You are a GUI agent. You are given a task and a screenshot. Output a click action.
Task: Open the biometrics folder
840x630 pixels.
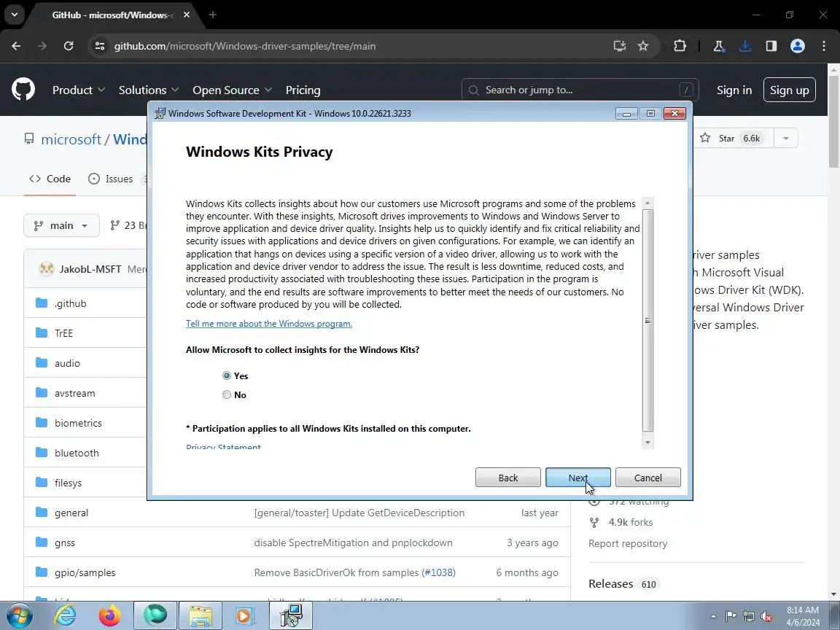(78, 423)
